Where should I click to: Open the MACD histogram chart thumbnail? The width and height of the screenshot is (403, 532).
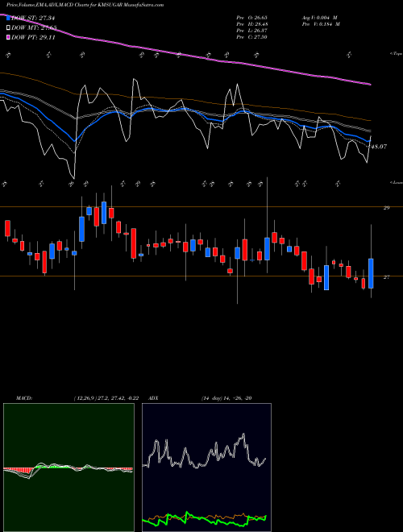click(x=69, y=468)
